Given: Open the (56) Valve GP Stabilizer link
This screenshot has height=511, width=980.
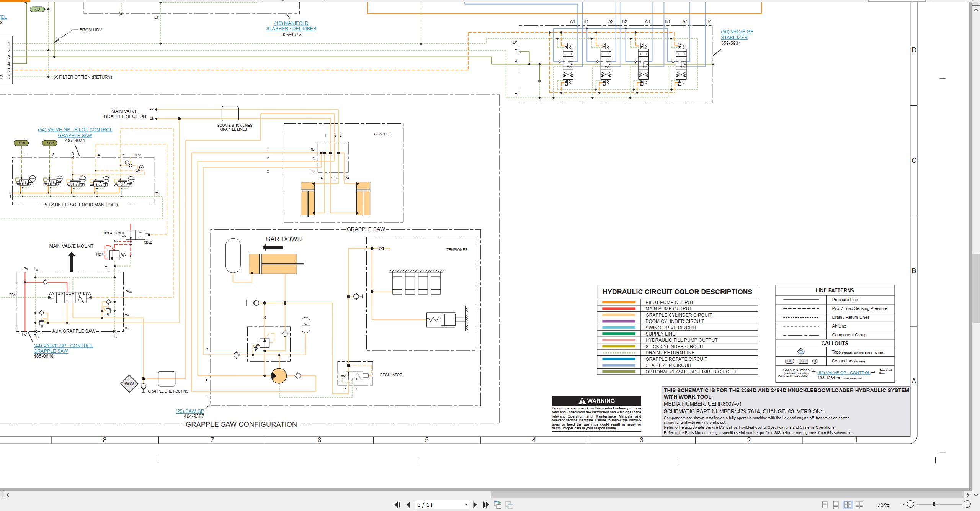Looking at the screenshot, I should (737, 34).
